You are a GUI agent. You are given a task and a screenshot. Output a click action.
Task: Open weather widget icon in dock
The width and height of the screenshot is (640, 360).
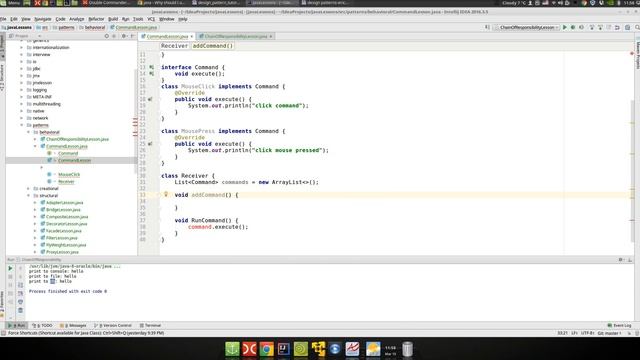pos(373,349)
